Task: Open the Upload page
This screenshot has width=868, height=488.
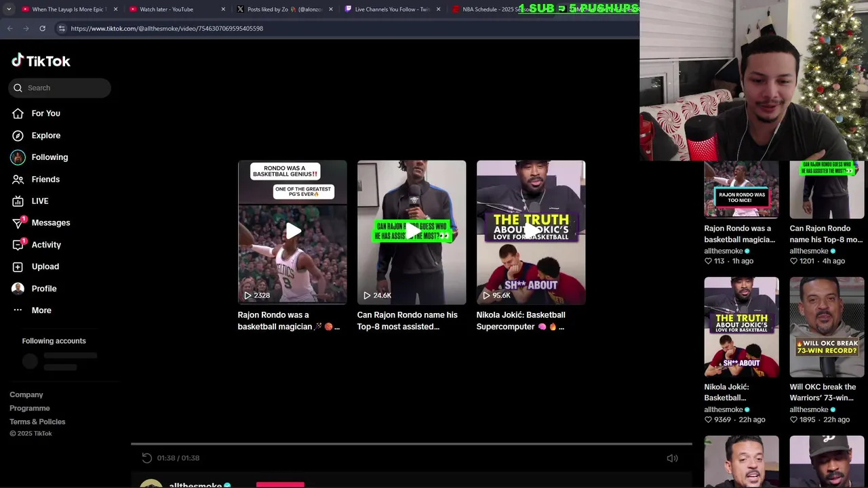Action: tap(45, 266)
